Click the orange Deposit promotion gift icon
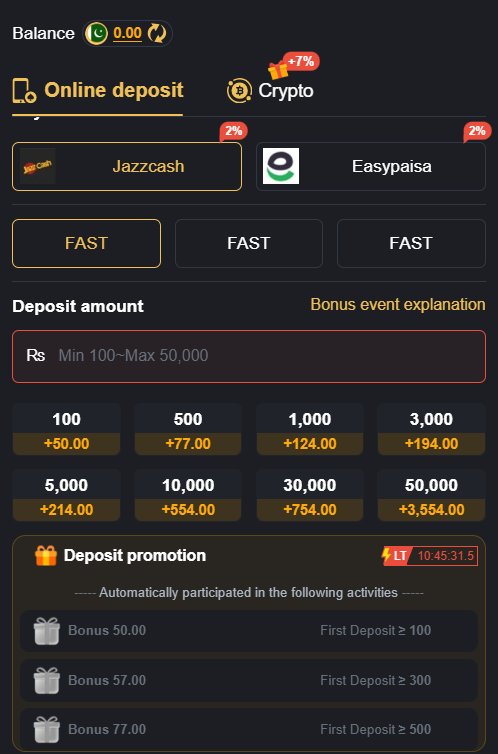The height and width of the screenshot is (754, 498). 46,555
